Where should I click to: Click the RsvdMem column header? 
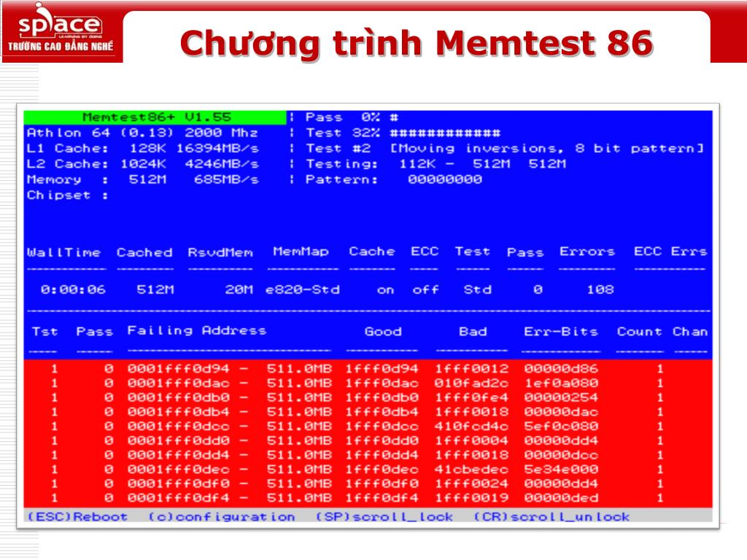point(220,252)
